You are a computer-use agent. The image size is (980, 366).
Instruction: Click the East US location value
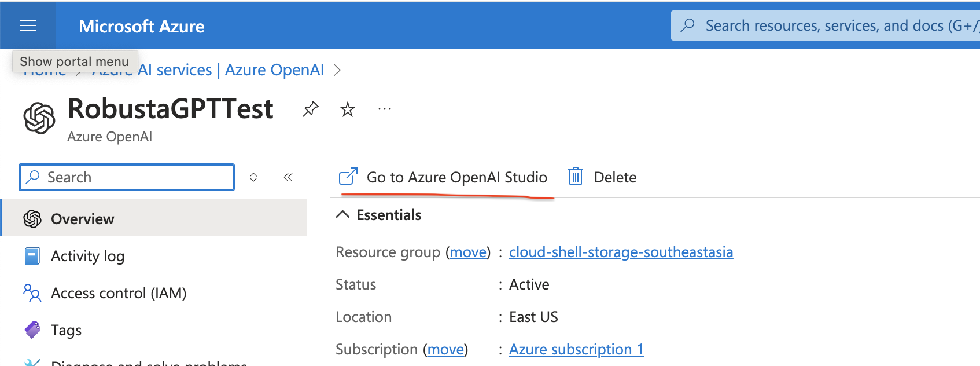533,317
